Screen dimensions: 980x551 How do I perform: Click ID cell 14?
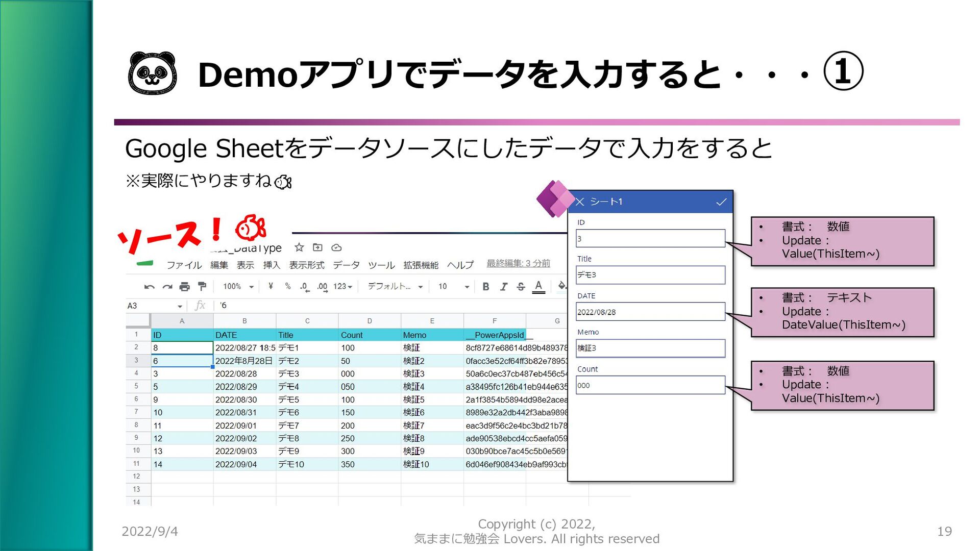[182, 464]
